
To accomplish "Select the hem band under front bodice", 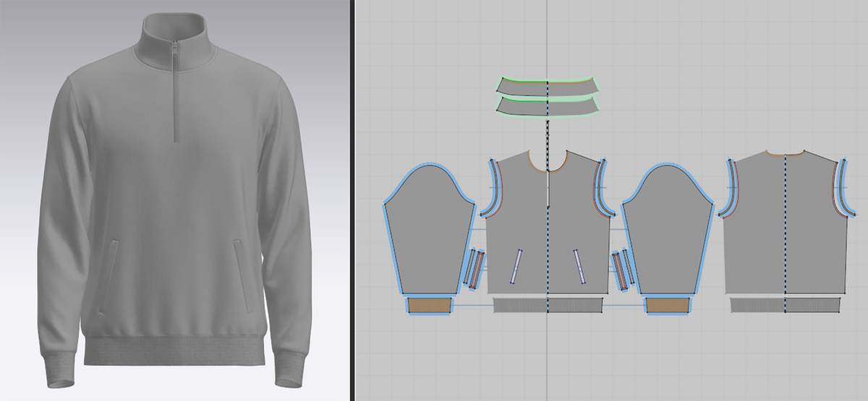I will tap(548, 306).
